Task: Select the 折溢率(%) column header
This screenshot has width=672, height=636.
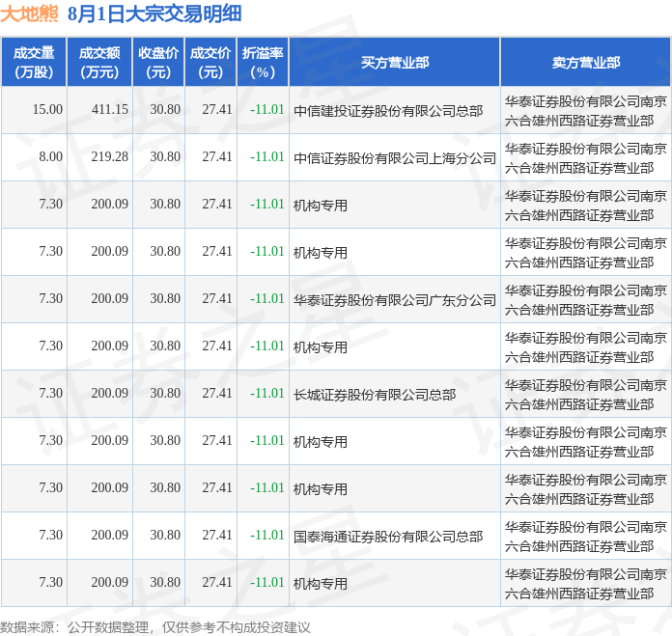Action: 263,63
